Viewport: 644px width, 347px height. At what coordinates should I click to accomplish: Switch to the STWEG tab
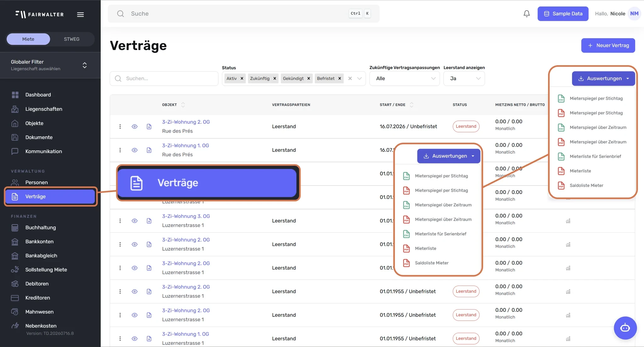coord(72,39)
